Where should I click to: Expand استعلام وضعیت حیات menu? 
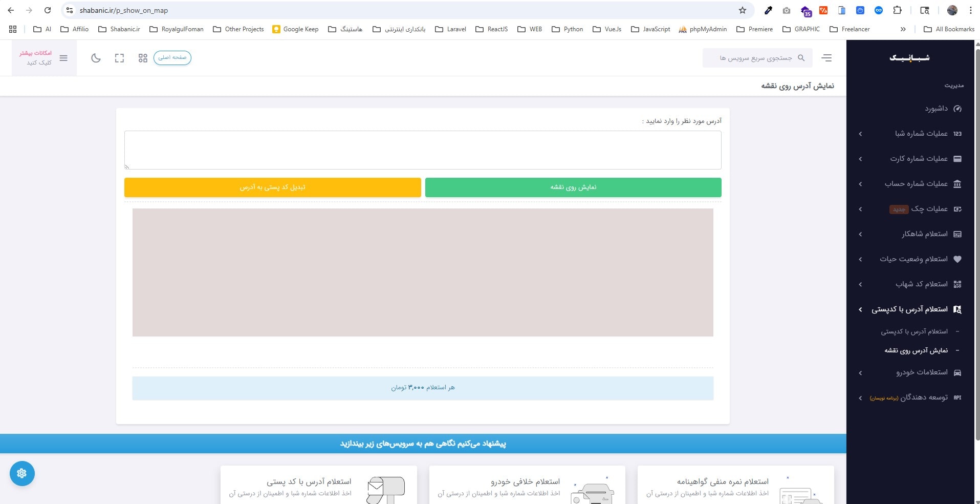click(911, 259)
